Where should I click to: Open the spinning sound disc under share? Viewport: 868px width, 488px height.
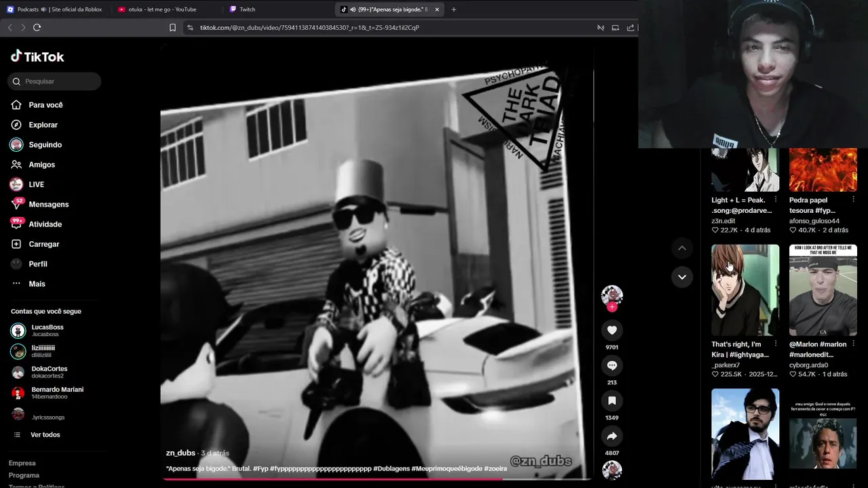coord(612,470)
